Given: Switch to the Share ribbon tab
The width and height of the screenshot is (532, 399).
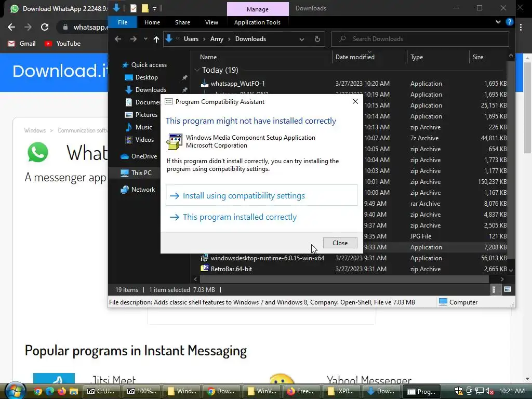Looking at the screenshot, I should (182, 22).
